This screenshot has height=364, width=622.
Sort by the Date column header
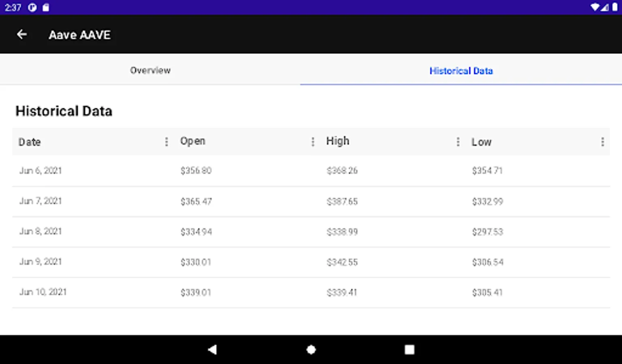[x=30, y=142]
